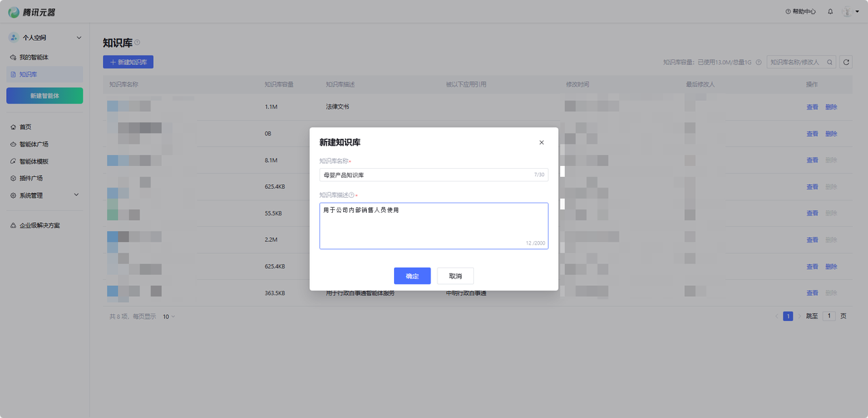Click the 法律文书 description cell

pos(338,107)
